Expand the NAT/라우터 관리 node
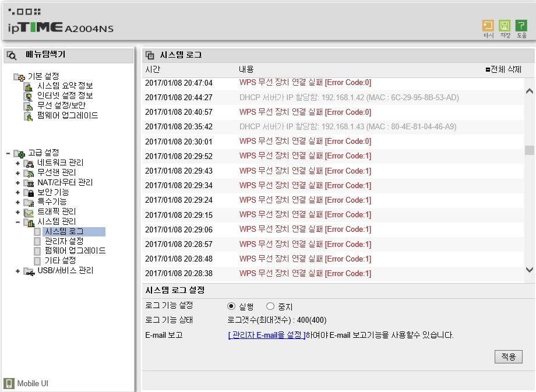The width and height of the screenshot is (536, 392). (x=18, y=183)
